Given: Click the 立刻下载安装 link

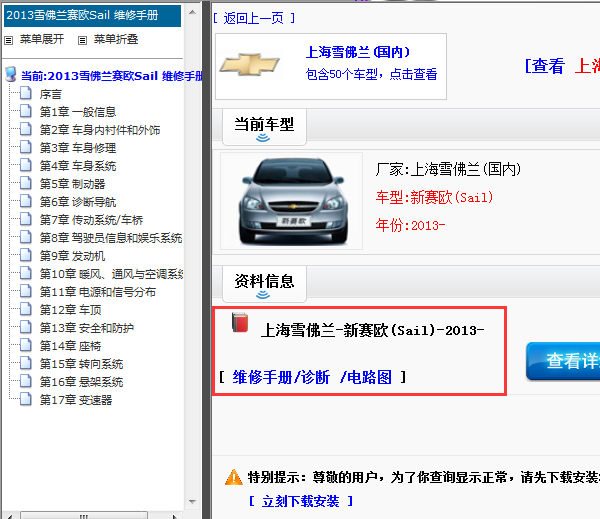Looking at the screenshot, I should tap(301, 501).
